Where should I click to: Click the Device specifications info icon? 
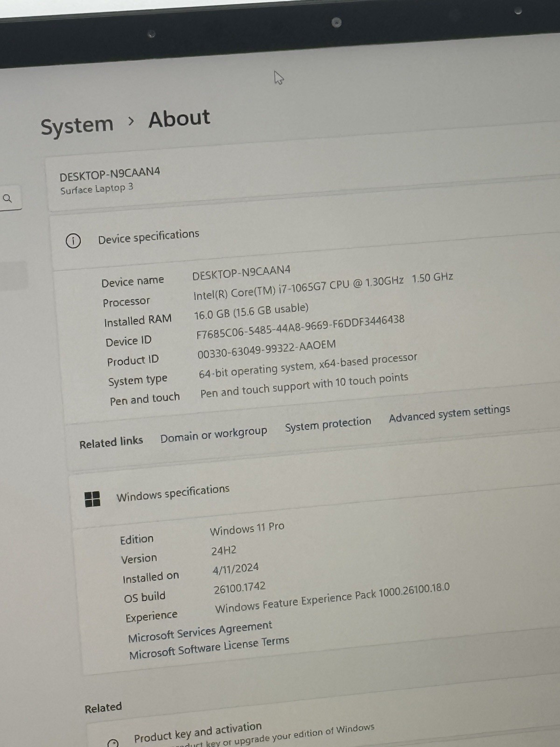click(73, 241)
